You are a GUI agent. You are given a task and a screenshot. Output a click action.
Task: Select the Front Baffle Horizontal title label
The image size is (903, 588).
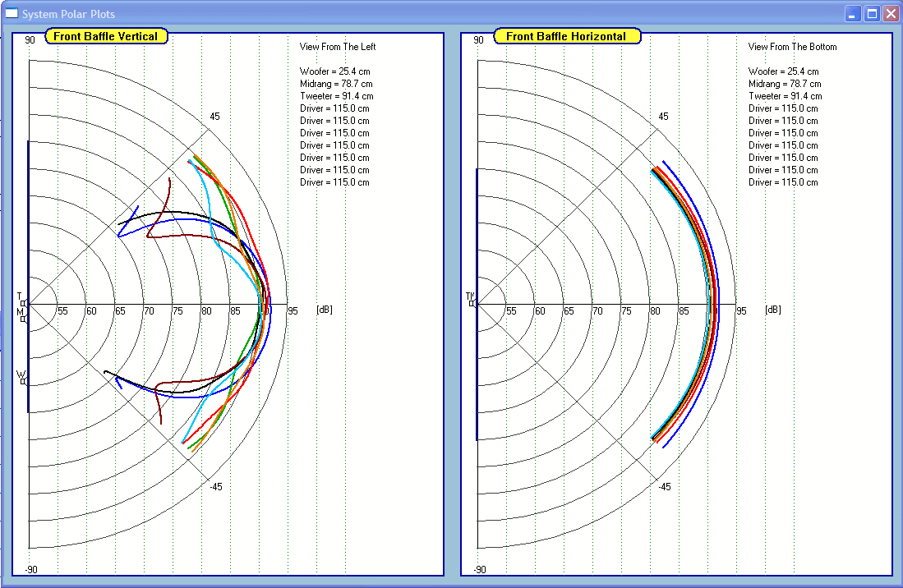coord(567,36)
